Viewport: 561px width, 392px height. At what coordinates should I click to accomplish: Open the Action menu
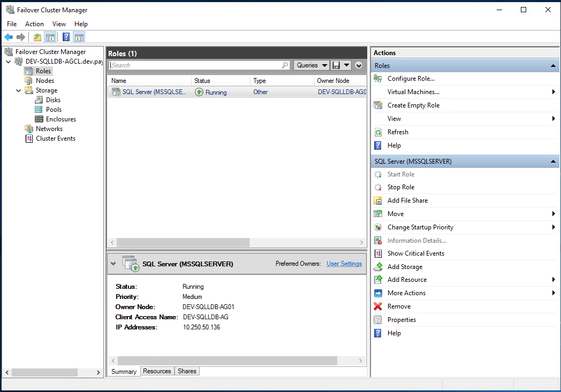34,24
